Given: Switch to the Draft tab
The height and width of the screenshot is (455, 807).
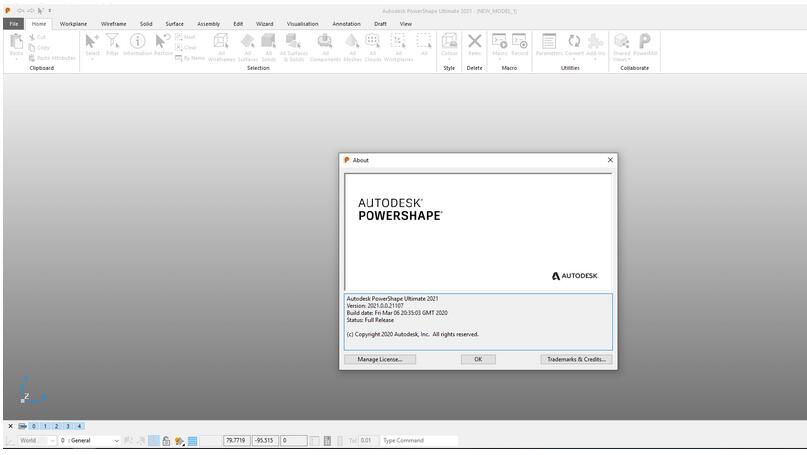Looking at the screenshot, I should [380, 24].
